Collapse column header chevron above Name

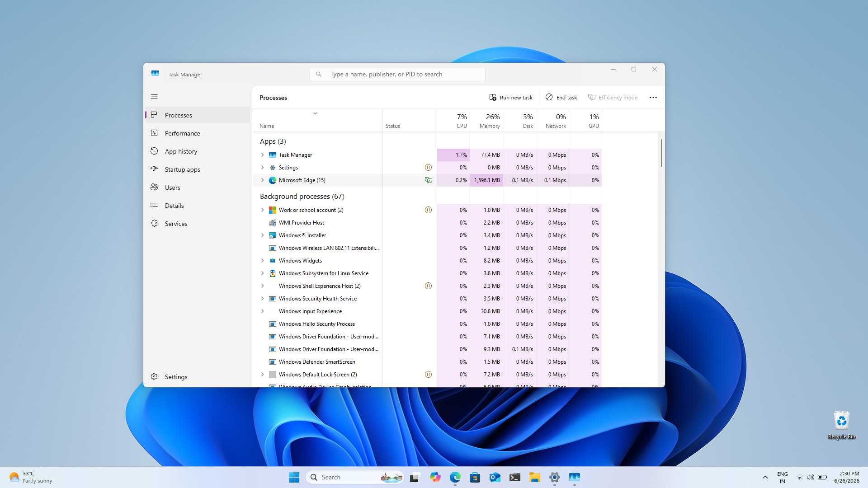315,113
